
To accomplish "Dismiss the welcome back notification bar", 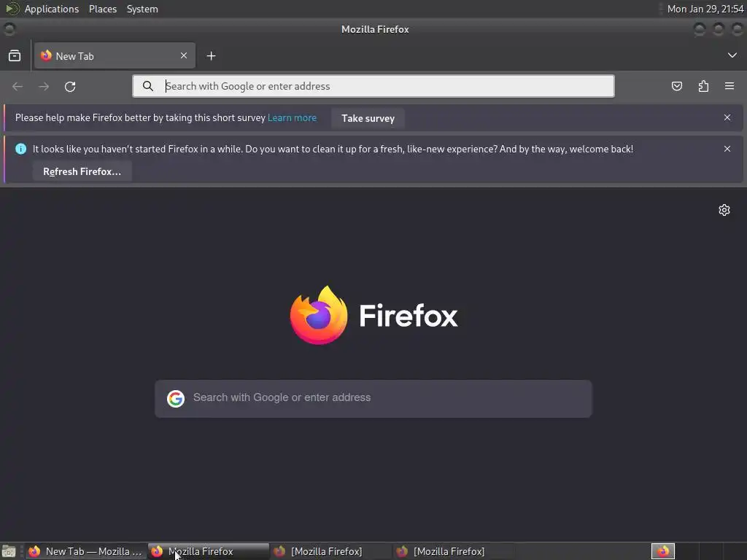I will 727,149.
